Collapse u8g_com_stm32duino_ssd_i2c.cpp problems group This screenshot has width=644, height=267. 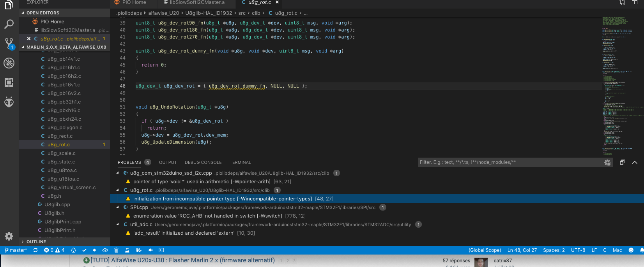pyautogui.click(x=118, y=173)
